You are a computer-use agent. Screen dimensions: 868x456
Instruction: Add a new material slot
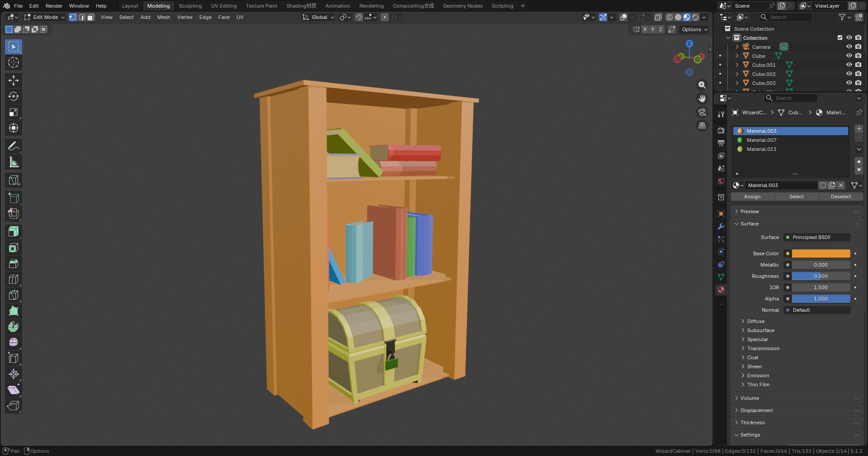click(859, 129)
